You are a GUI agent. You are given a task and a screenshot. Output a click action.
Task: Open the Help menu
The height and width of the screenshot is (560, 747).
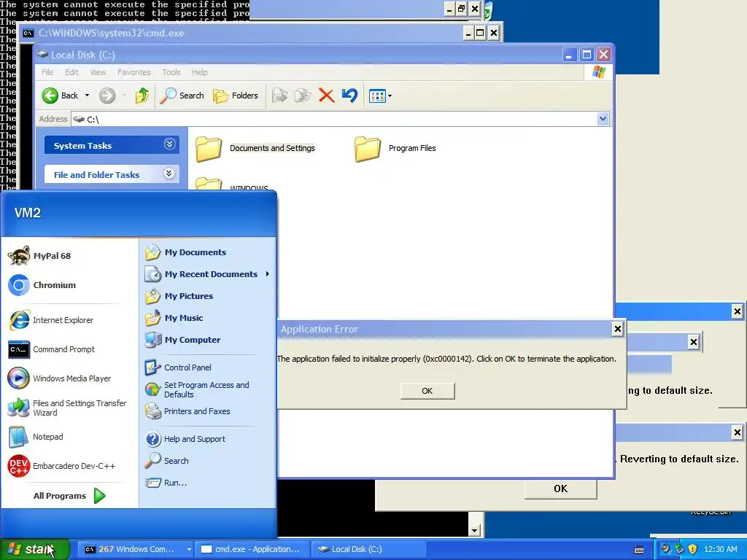point(200,72)
